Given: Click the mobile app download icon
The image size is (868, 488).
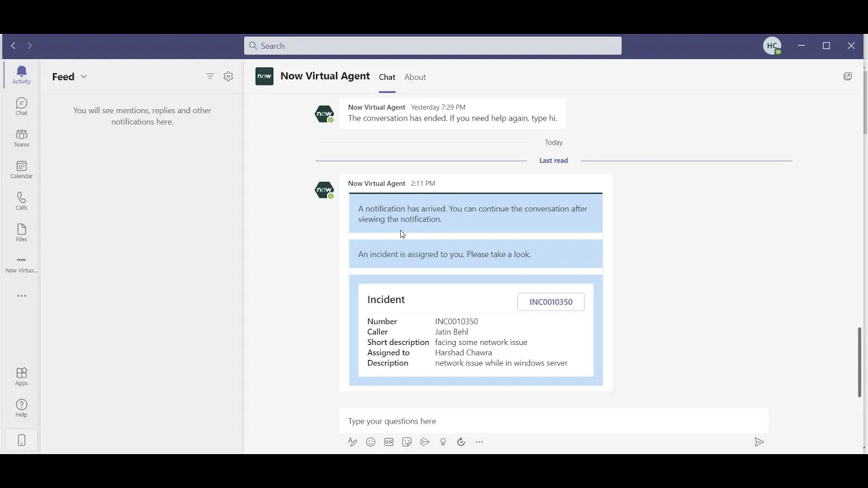Looking at the screenshot, I should 21,441.
